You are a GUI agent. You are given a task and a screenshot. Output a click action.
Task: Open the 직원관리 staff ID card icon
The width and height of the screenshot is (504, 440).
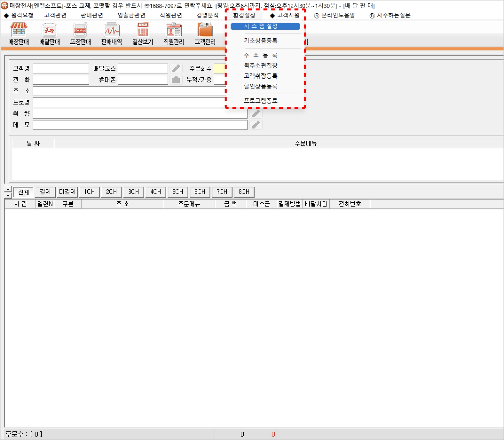click(x=173, y=30)
